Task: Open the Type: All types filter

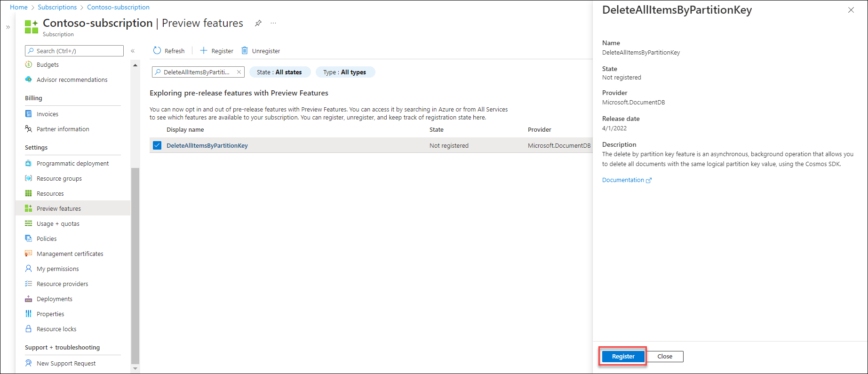Action: (345, 72)
